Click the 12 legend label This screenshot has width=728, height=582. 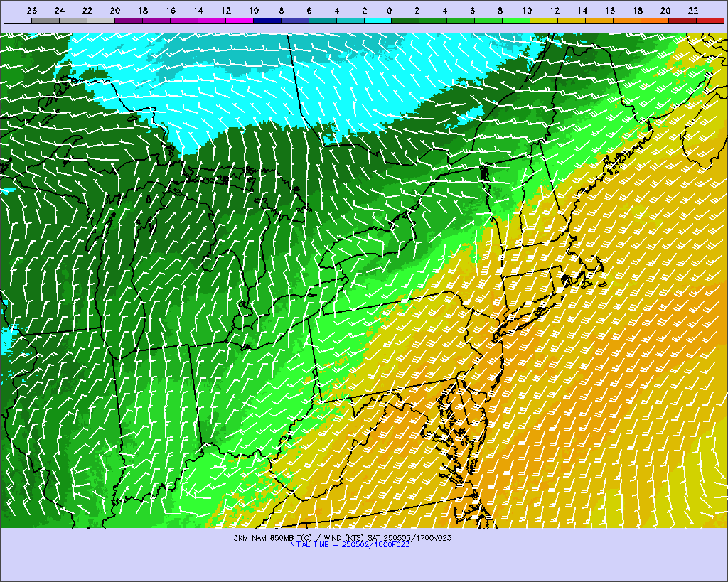555,10
